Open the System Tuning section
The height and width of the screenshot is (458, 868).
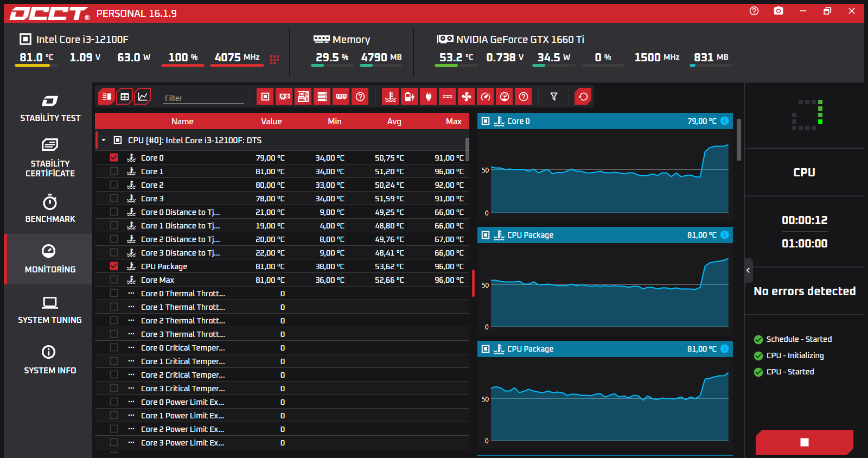click(x=50, y=310)
